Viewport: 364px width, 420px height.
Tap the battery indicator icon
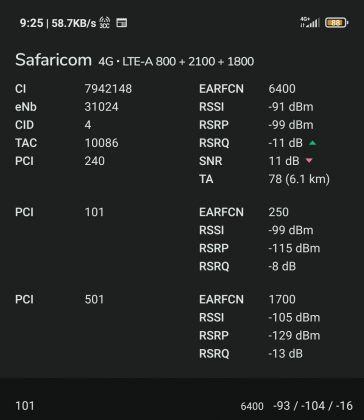(x=336, y=23)
